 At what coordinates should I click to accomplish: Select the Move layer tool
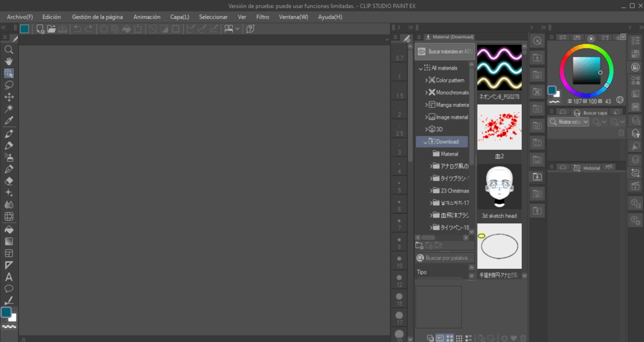(9, 97)
